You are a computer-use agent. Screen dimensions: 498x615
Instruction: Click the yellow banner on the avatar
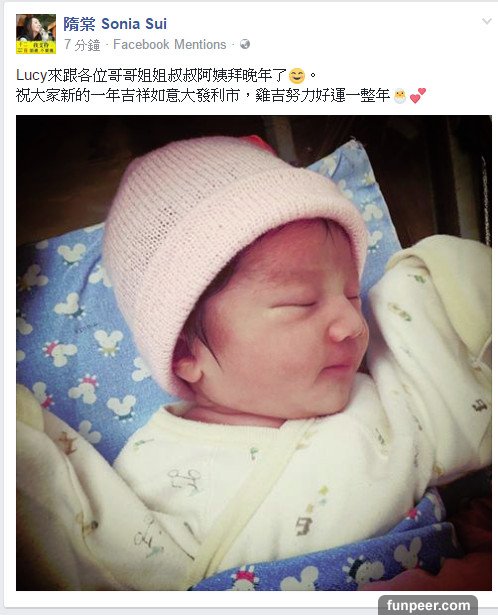36,47
